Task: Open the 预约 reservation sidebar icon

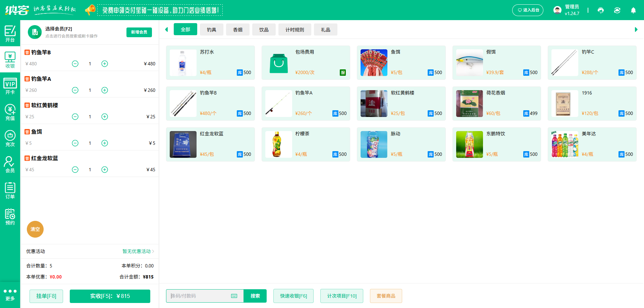Action: pos(10,217)
